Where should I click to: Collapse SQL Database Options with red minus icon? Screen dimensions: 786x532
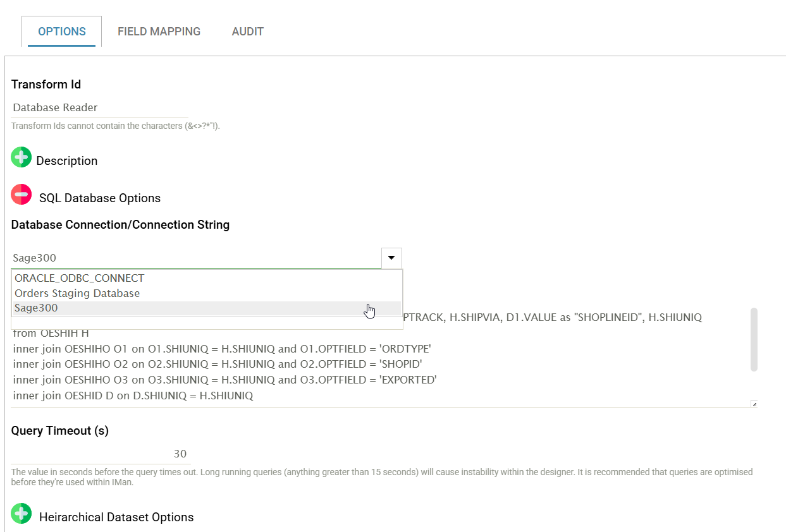click(x=21, y=195)
